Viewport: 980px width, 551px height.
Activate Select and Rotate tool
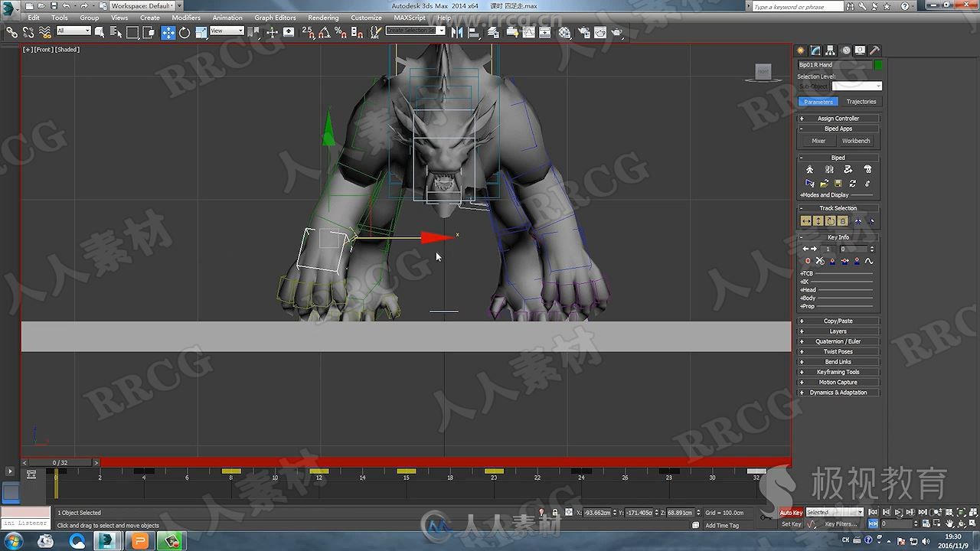pos(185,32)
